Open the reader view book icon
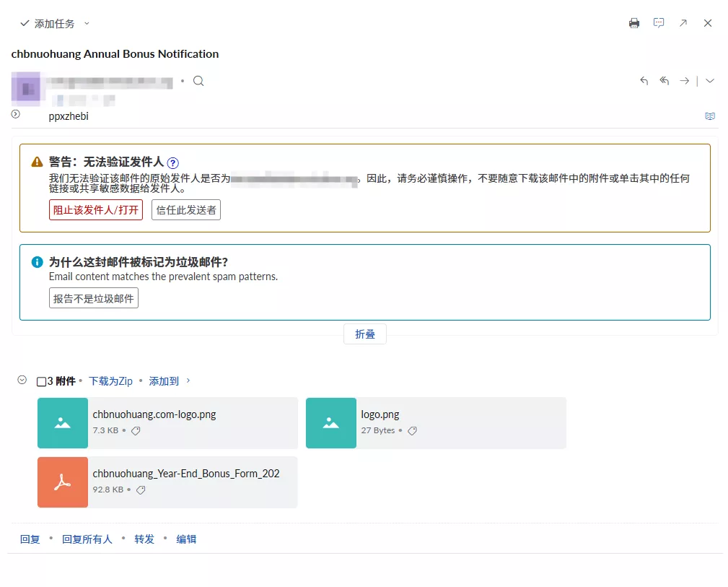This screenshot has width=728, height=587. pos(710,116)
